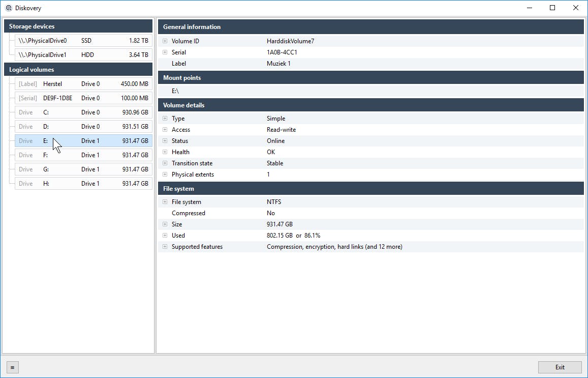This screenshot has height=378, width=588.
Task: Click the NTFS file system value
Action: pyautogui.click(x=274, y=202)
